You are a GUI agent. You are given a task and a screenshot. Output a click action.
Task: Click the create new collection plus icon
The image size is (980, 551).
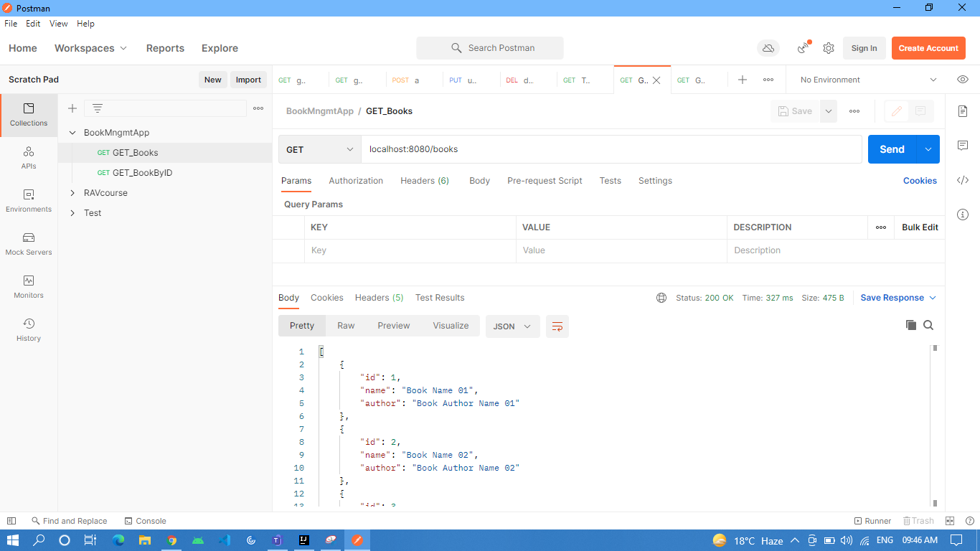click(x=72, y=108)
